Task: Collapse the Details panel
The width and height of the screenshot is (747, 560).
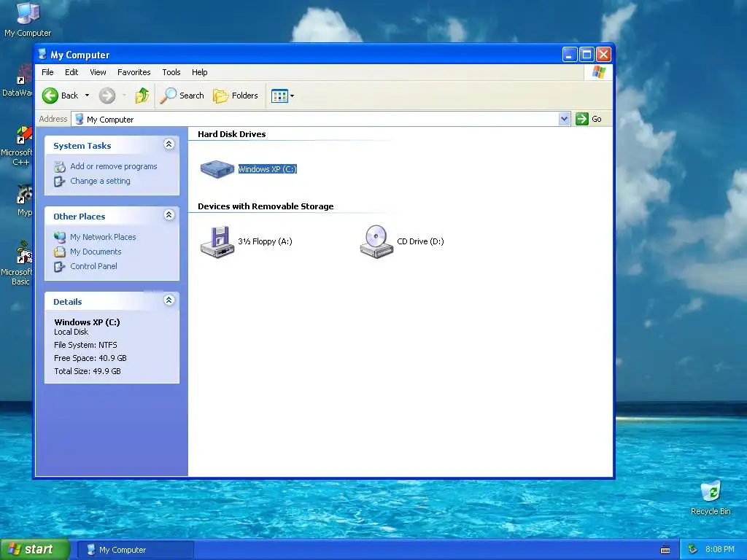Action: pyautogui.click(x=169, y=300)
